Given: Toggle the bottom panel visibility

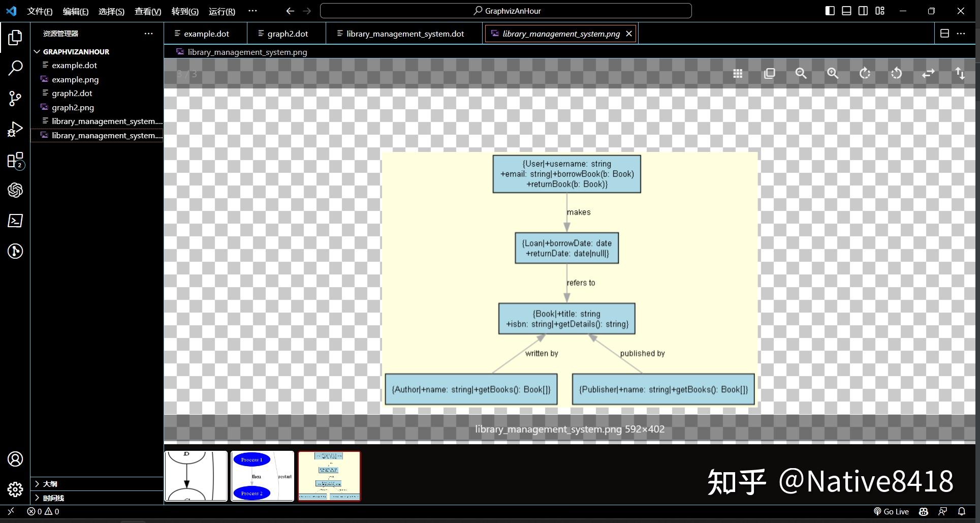Looking at the screenshot, I should pyautogui.click(x=846, y=10).
